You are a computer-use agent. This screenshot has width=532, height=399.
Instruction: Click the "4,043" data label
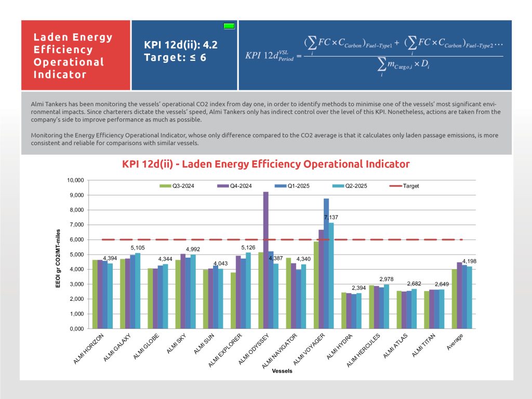(220, 263)
